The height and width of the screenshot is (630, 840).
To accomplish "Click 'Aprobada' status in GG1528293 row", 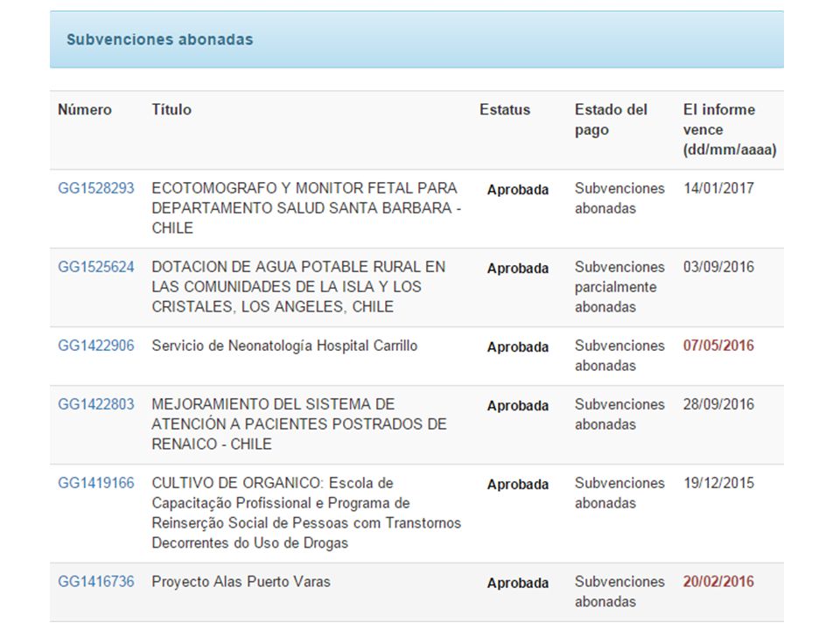I will click(517, 190).
